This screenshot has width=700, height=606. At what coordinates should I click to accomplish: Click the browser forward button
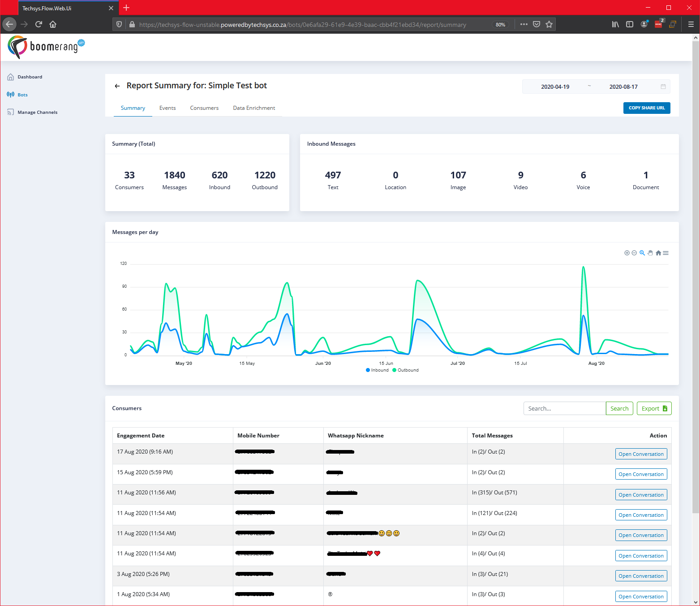click(x=24, y=24)
